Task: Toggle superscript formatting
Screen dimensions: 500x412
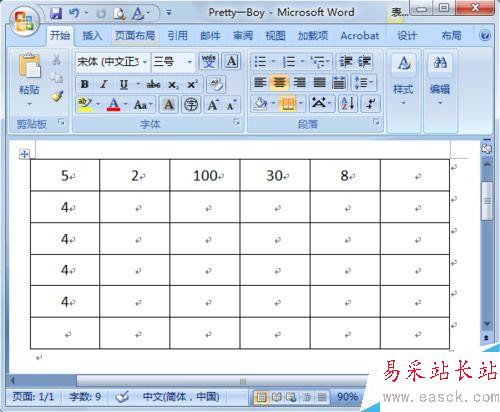Action: [x=192, y=84]
